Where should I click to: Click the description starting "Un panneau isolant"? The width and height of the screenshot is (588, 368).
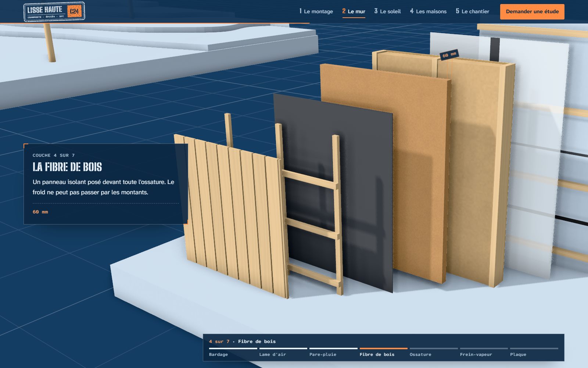point(103,187)
